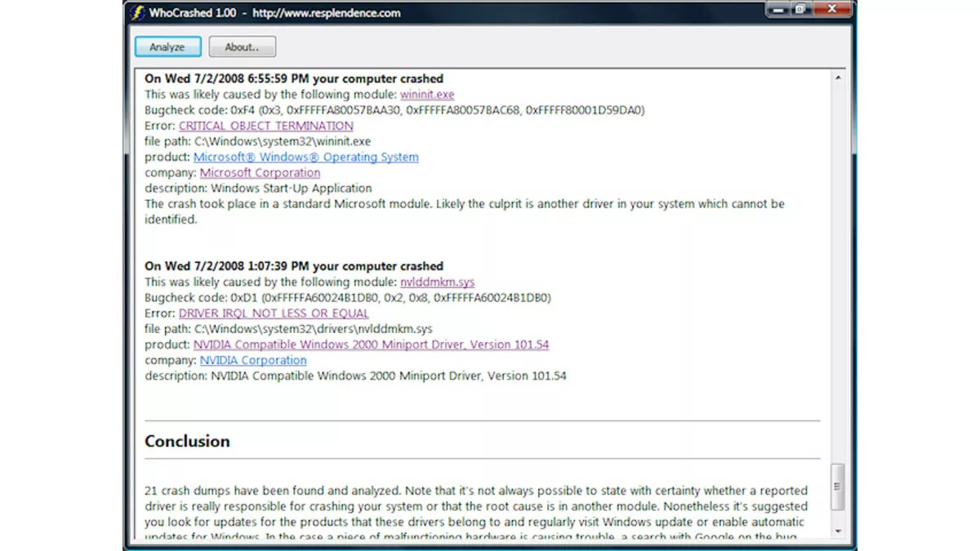
Task: Open the About.. dialog
Action: click(242, 47)
